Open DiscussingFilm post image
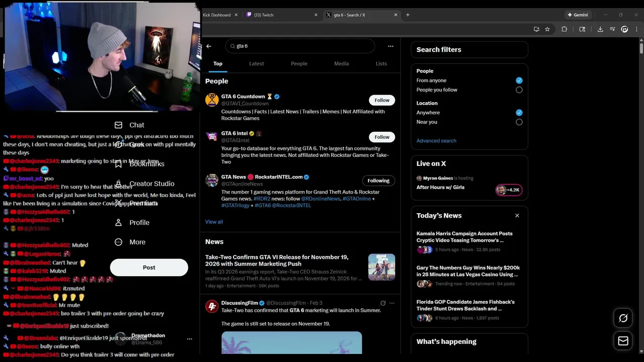The width and height of the screenshot is (644, 362). (x=291, y=343)
